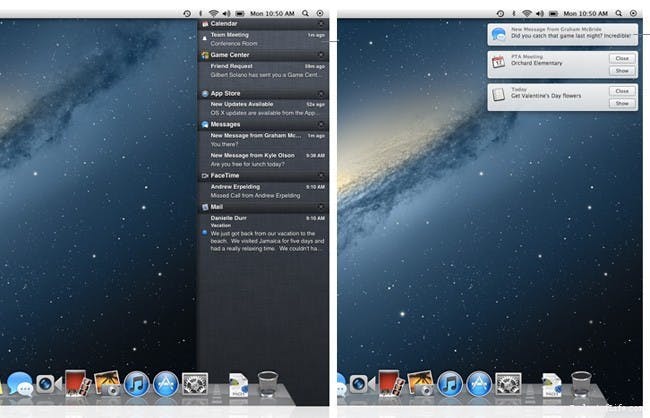This screenshot has height=418, width=650.
Task: Close the Valentine's Day flowers reminder
Action: 622,91
